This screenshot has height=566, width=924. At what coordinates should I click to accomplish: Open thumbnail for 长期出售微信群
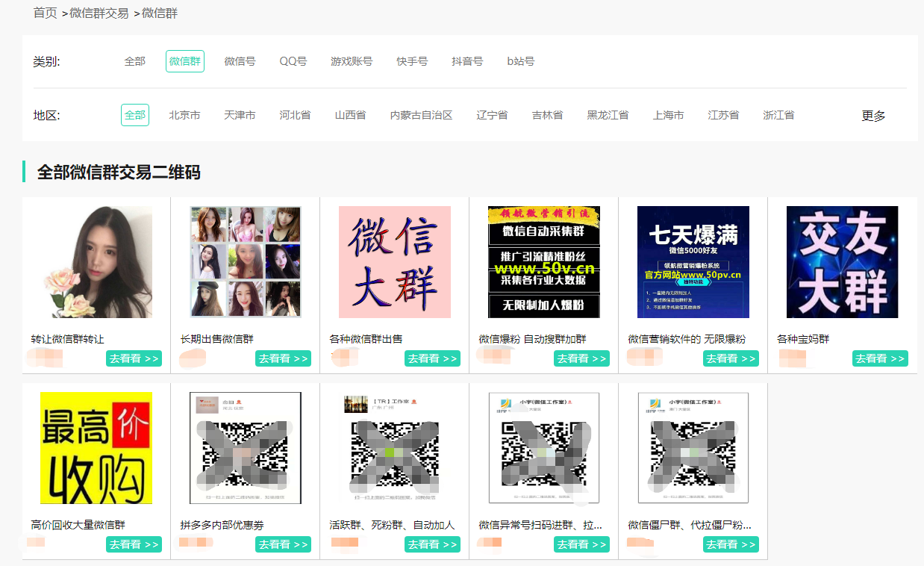[246, 262]
